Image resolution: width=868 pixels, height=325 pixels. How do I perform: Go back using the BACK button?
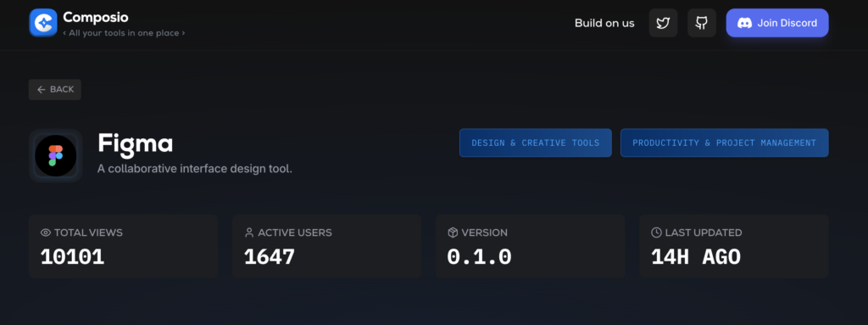55,89
